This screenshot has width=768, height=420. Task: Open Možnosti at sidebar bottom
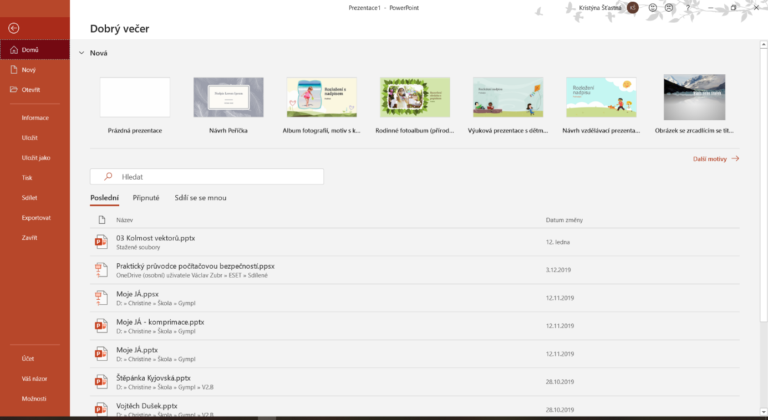35,397
